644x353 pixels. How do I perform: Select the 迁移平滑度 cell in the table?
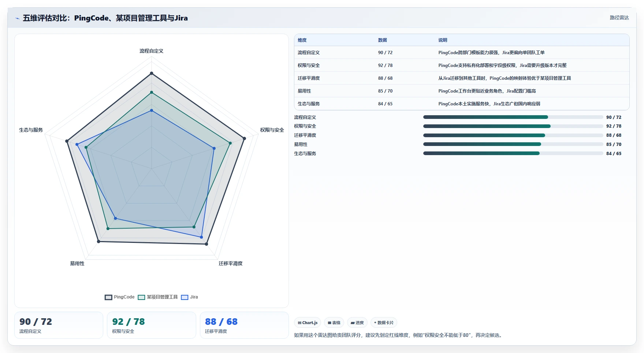[309, 78]
